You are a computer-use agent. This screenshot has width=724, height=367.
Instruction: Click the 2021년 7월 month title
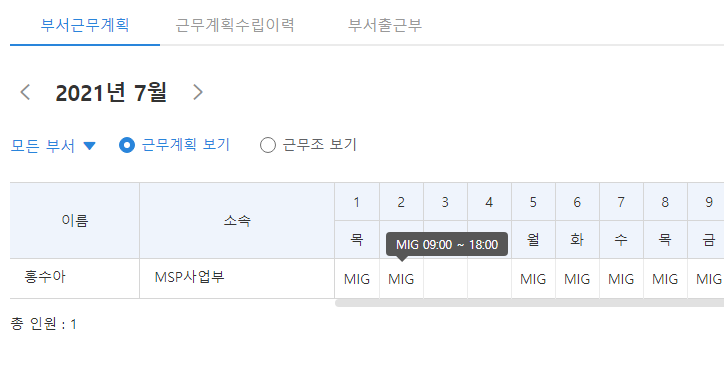[111, 92]
